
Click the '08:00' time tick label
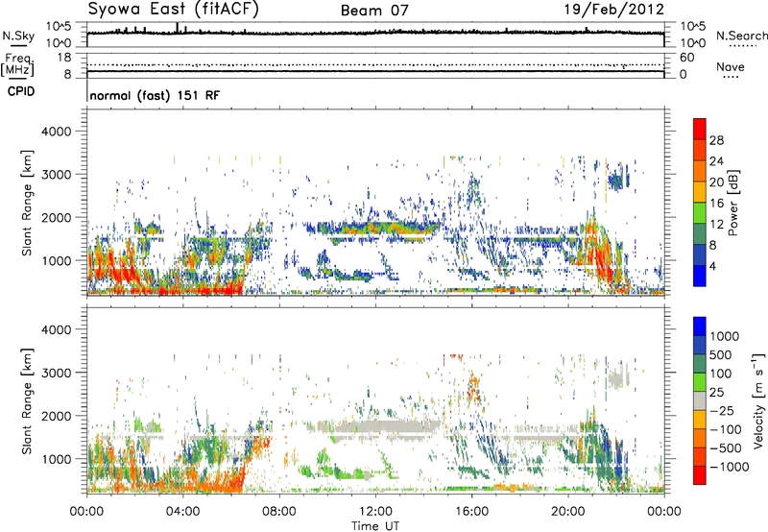[279, 512]
